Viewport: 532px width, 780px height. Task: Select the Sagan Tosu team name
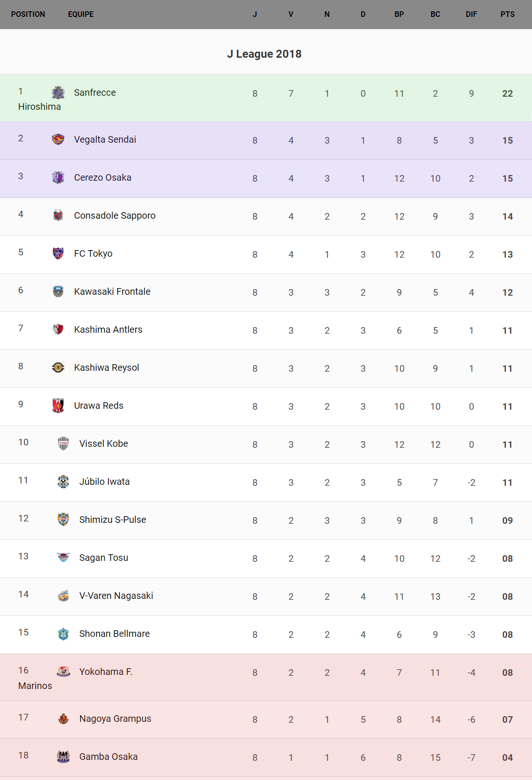click(104, 558)
